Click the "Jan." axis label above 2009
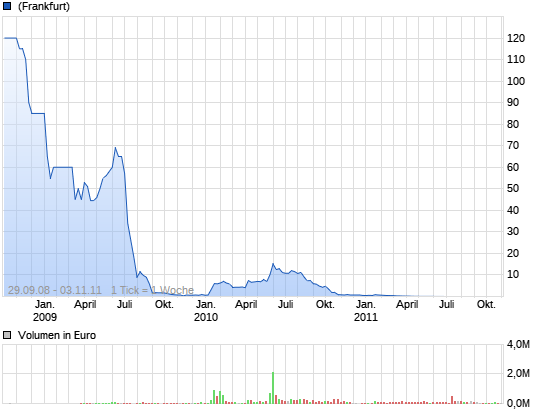 pos(45,305)
